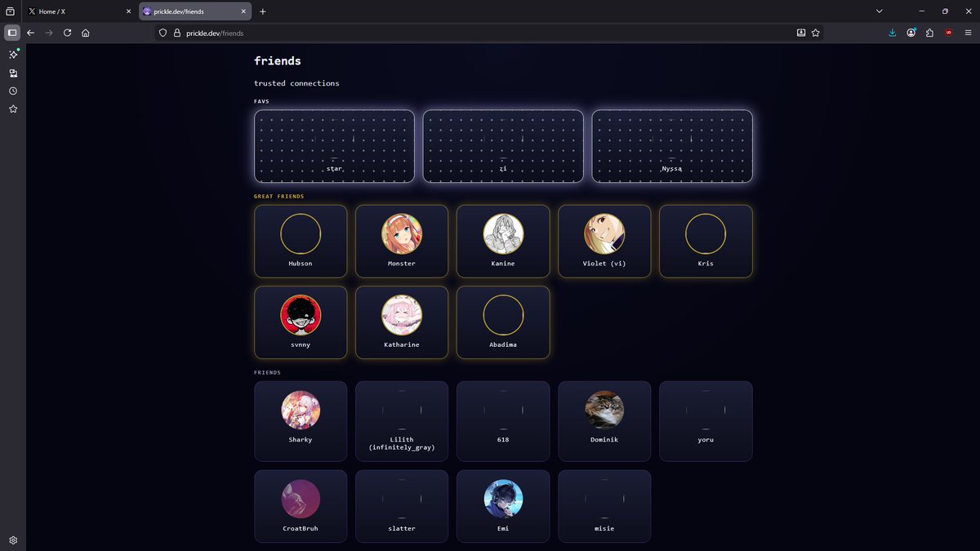Click the Dominik name label
Viewport: 980px width, 551px height.
[x=604, y=439]
